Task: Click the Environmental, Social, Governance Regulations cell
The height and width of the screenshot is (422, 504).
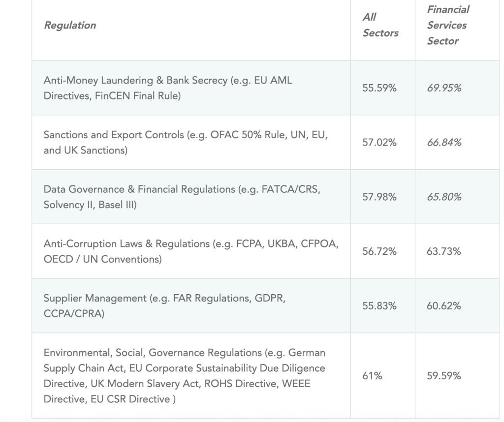Action: (184, 376)
